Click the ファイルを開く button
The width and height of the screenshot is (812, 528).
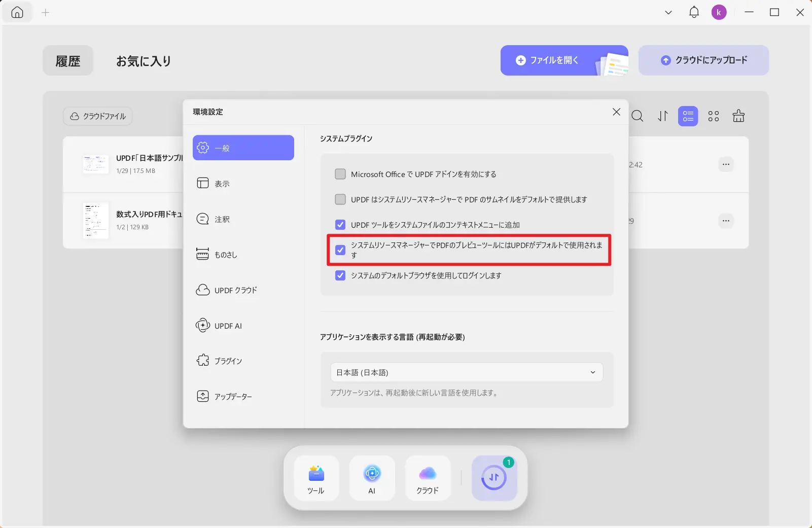click(564, 60)
